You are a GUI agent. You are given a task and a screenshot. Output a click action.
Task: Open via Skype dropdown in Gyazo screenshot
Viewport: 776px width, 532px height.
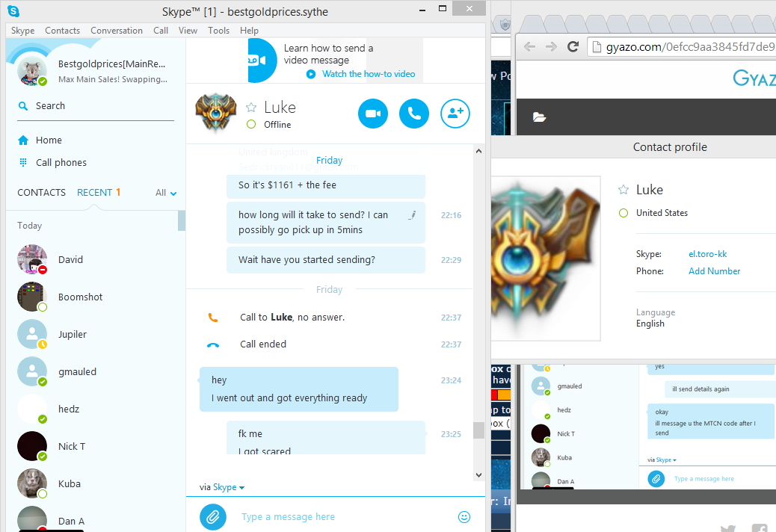coord(662,460)
